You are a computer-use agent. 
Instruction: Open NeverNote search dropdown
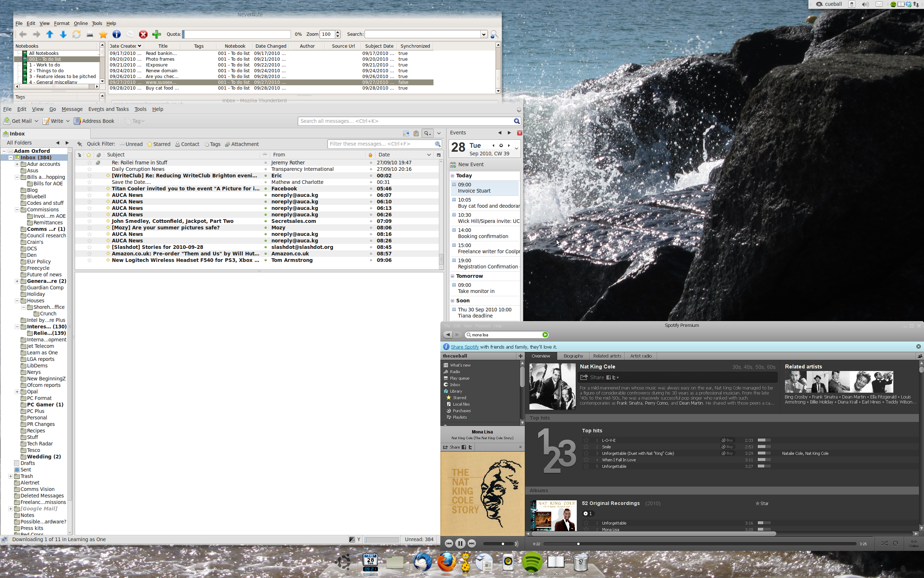click(x=483, y=34)
